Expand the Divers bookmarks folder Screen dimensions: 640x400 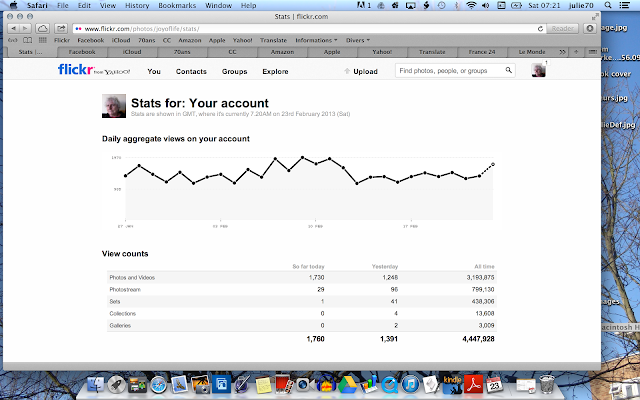[358, 40]
